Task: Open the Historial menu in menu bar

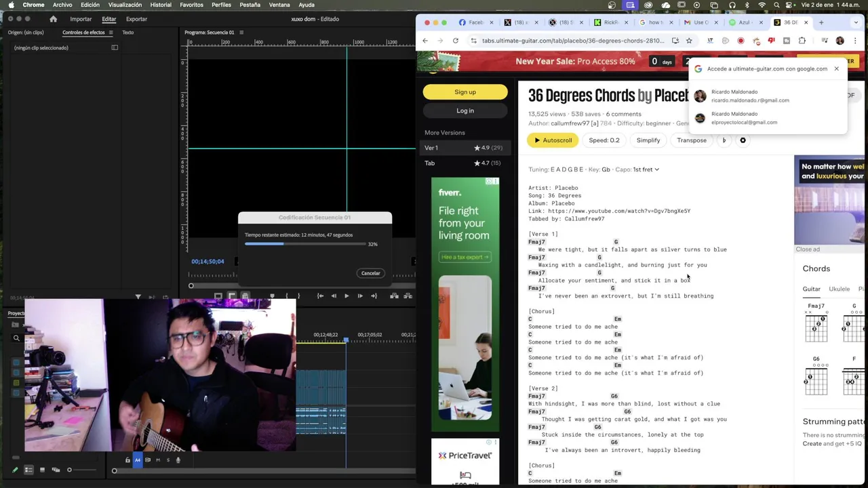Action: click(x=161, y=5)
